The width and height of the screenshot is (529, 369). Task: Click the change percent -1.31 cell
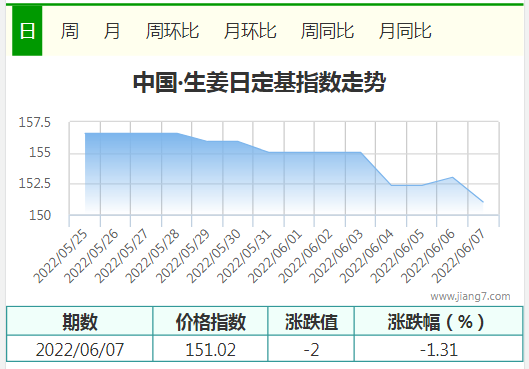439,349
